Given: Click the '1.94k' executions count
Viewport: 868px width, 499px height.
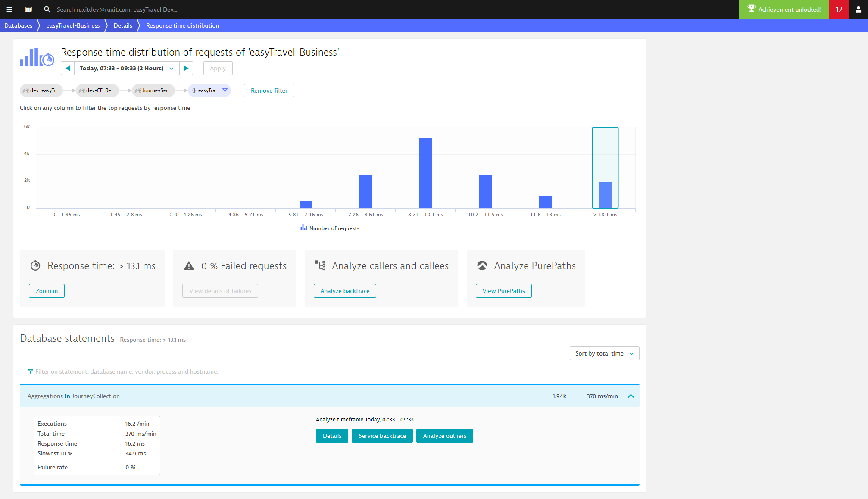Looking at the screenshot, I should pos(559,396).
